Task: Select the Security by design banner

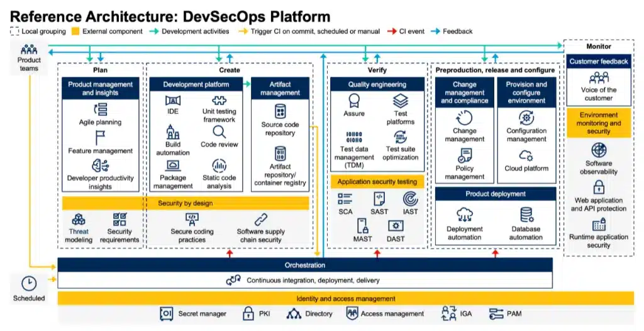Action: click(186, 203)
